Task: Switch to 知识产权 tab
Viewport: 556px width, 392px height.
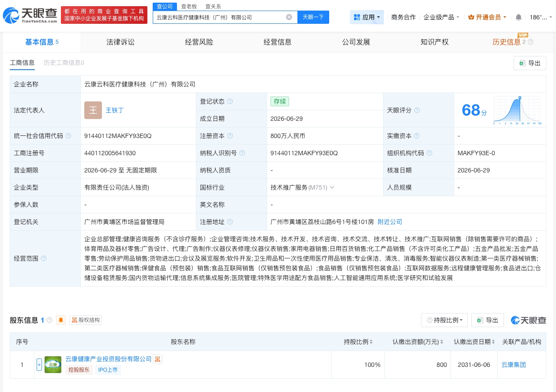Action: coord(435,42)
